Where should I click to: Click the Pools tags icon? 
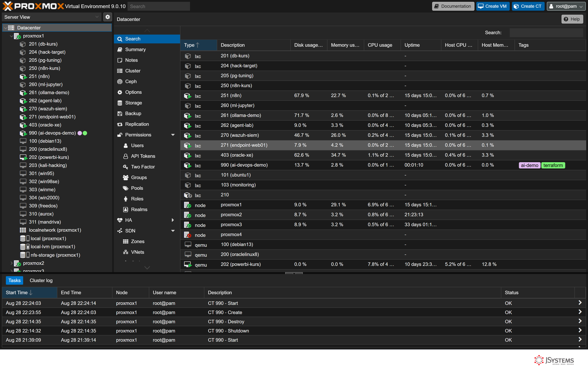(126, 188)
